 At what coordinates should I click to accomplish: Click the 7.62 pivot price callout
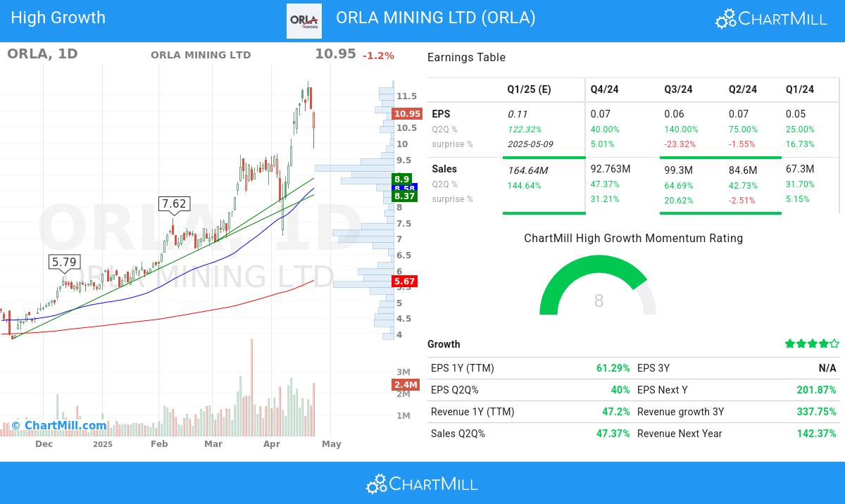click(174, 204)
